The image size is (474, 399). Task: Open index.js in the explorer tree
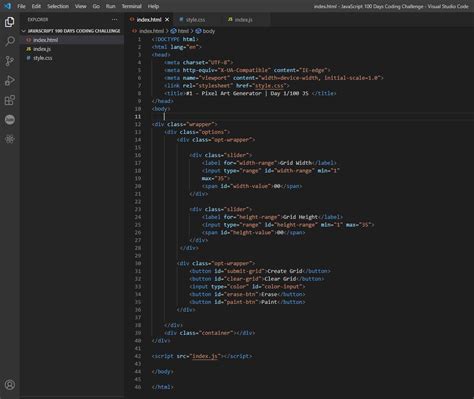(x=42, y=49)
